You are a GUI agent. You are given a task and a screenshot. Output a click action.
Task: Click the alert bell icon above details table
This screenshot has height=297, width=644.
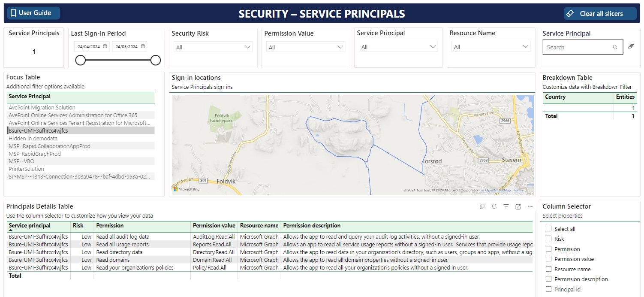(x=494, y=206)
